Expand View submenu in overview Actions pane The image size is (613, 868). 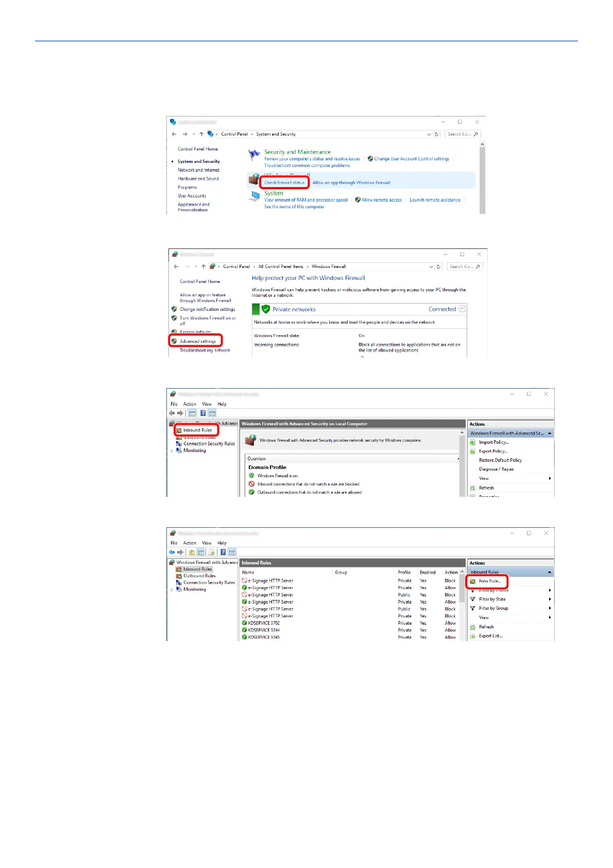click(550, 478)
